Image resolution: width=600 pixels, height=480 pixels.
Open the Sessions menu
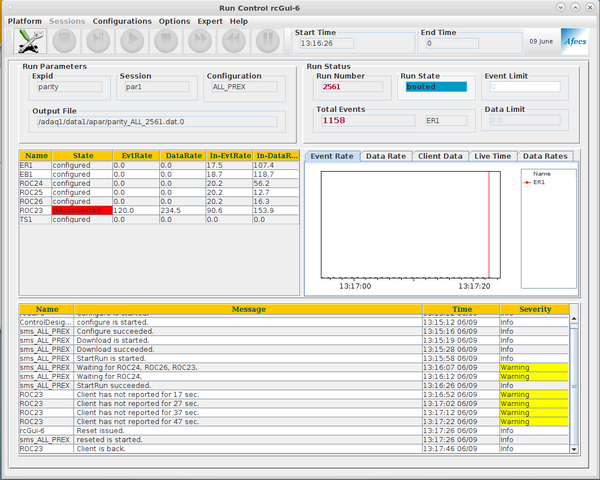(67, 21)
